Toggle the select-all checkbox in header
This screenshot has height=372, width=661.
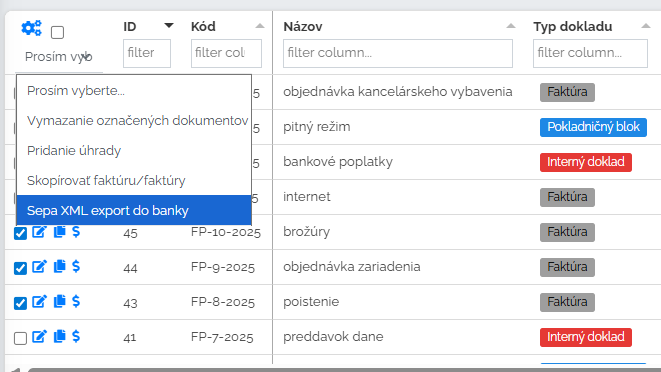click(57, 32)
